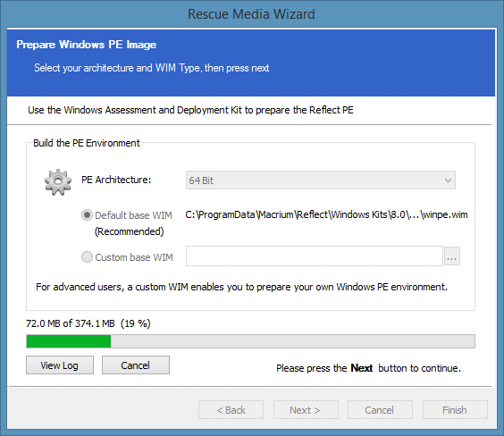This screenshot has height=436, width=504.
Task: Click 'Select your architecture and WIM Type' subtitle
Action: (x=152, y=68)
